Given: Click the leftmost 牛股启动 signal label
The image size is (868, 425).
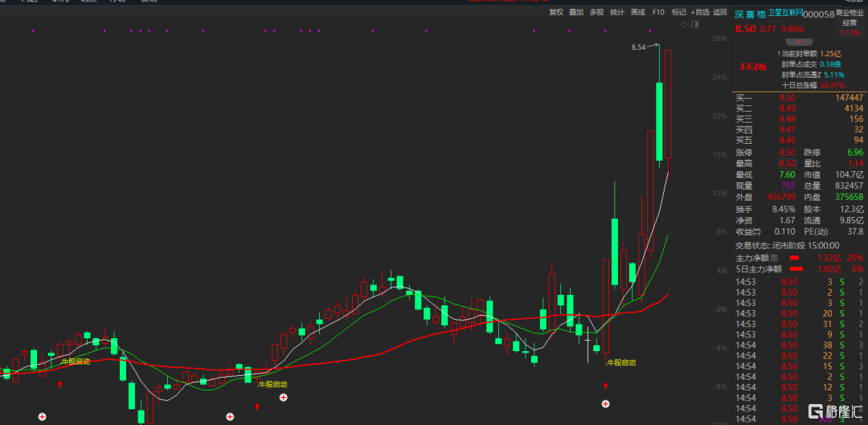Looking at the screenshot, I should point(76,361).
